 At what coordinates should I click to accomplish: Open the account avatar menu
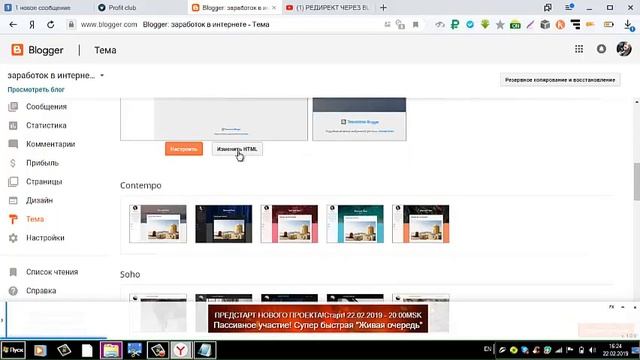(x=624, y=49)
